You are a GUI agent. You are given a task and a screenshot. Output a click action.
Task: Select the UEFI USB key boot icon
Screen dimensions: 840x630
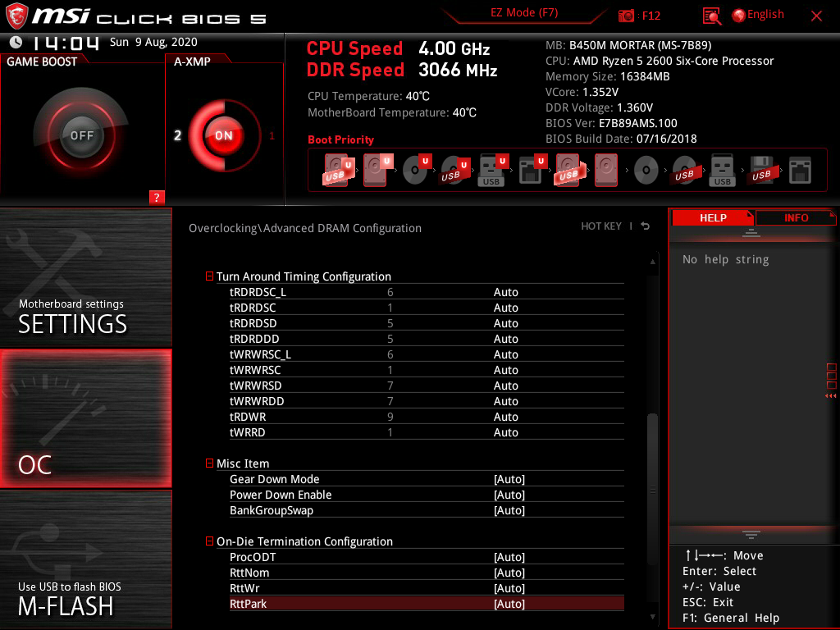tap(492, 171)
